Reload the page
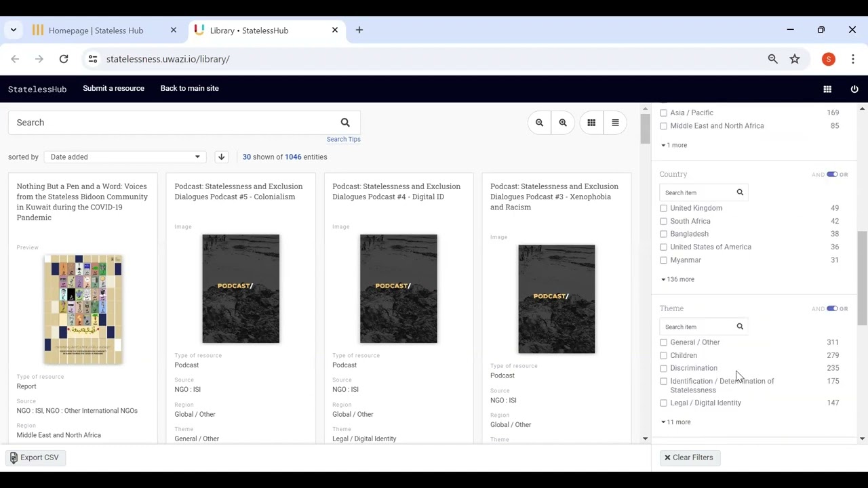Viewport: 868px width, 488px height. click(x=64, y=59)
